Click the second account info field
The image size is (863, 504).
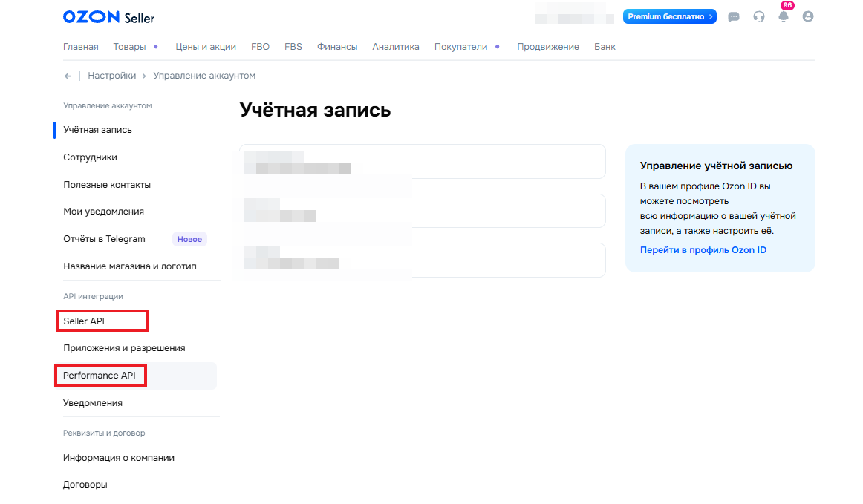click(x=422, y=211)
